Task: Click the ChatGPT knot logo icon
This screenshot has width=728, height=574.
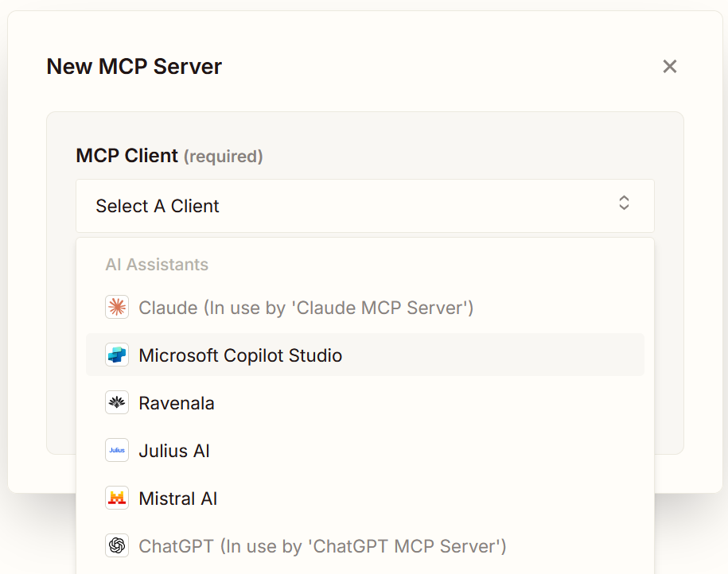Action: (x=117, y=546)
